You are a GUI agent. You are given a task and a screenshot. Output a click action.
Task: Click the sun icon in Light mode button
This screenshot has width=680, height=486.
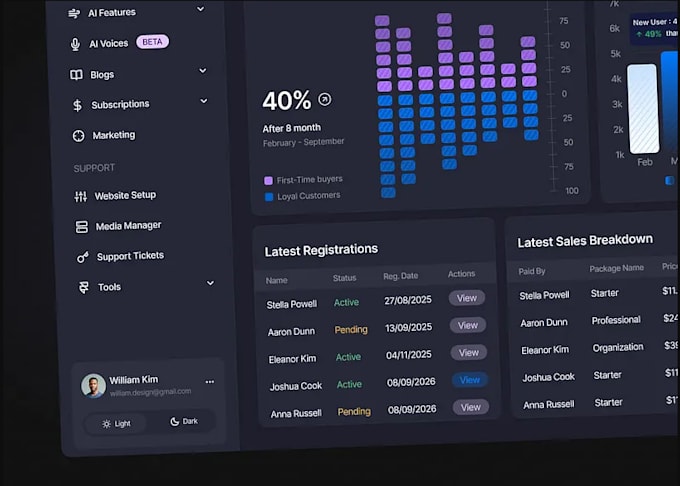[x=106, y=424]
